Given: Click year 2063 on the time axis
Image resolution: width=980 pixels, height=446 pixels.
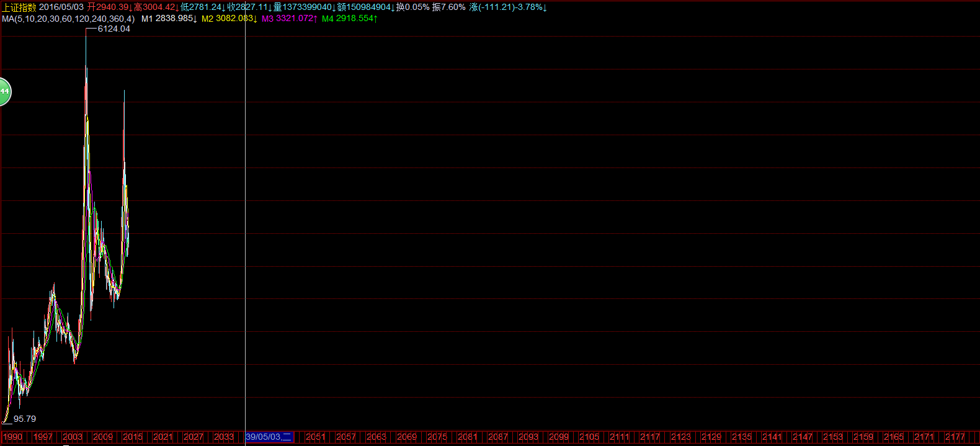Looking at the screenshot, I should (376, 437).
